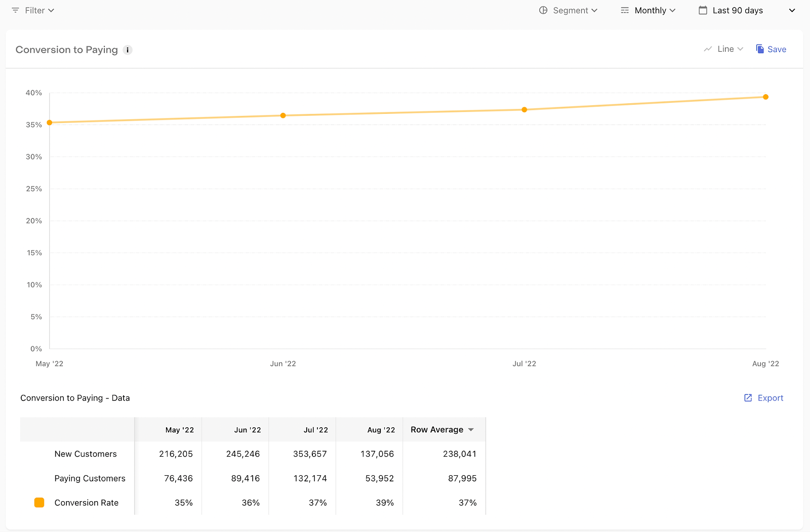Viewport: 810px width, 532px height.
Task: Click the line chart type icon
Action: coord(708,49)
